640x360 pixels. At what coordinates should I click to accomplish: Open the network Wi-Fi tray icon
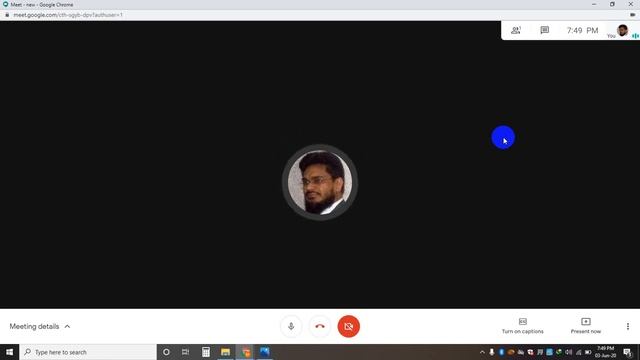point(578,352)
